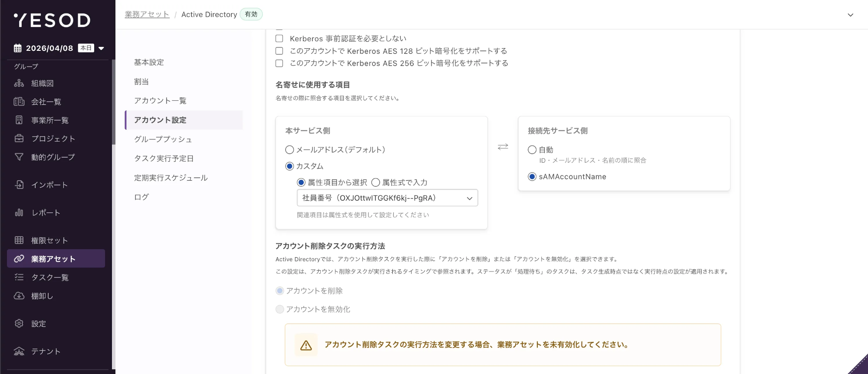Enable Kerberos AES 128 bit encryption checkbox

pyautogui.click(x=279, y=51)
